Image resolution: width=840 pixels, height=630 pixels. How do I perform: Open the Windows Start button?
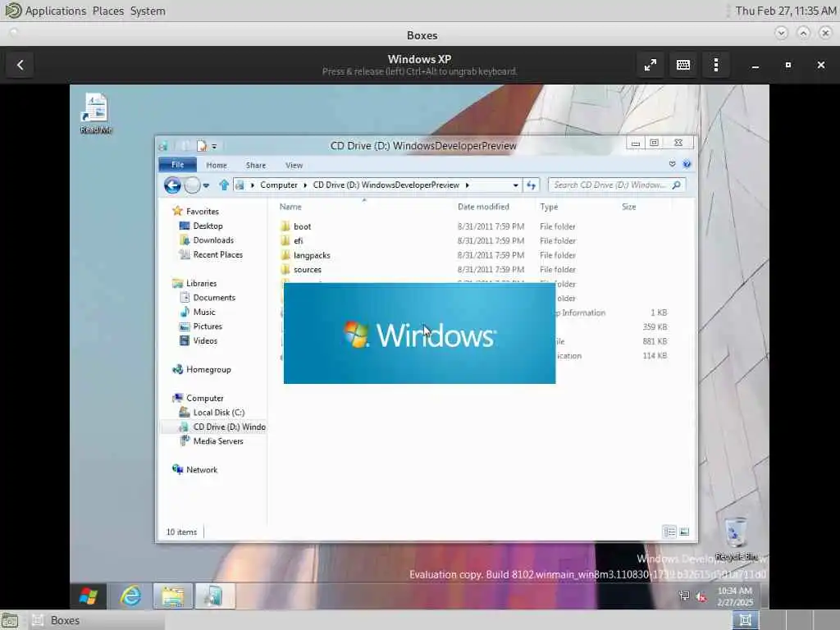pos(89,596)
